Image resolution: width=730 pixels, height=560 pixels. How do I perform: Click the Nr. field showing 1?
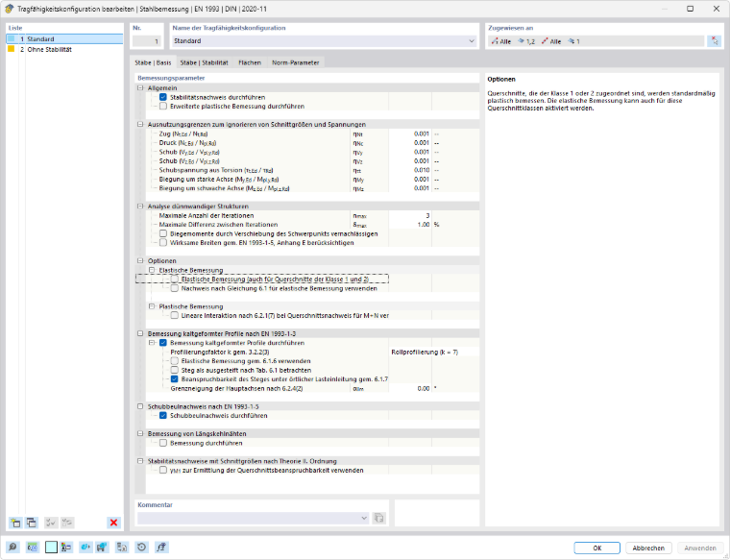click(x=146, y=41)
